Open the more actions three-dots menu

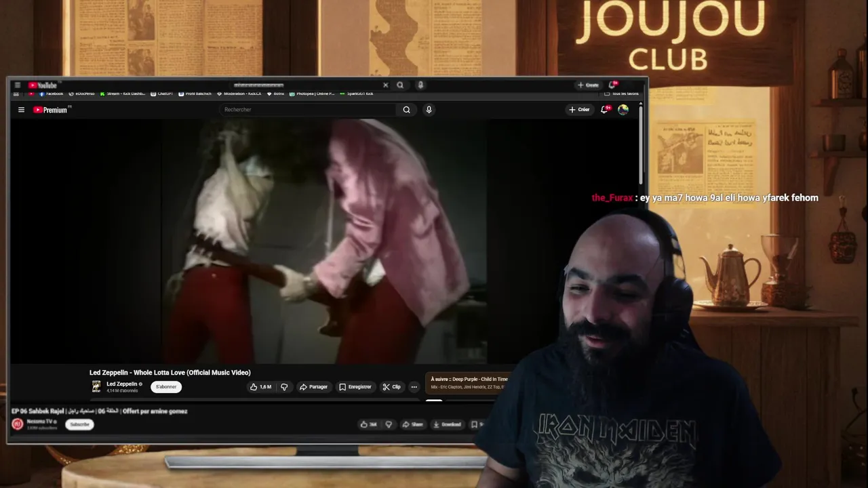click(414, 387)
